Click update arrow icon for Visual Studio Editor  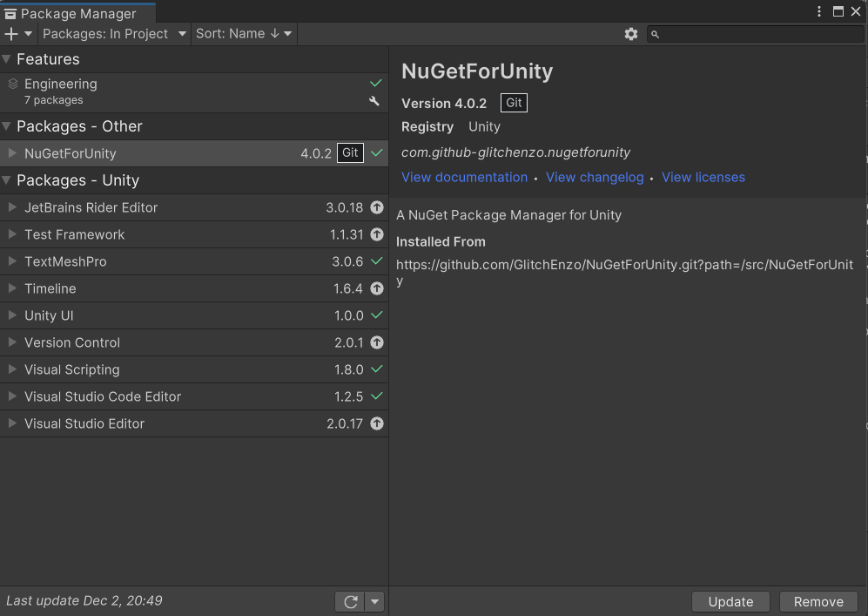pyautogui.click(x=377, y=423)
